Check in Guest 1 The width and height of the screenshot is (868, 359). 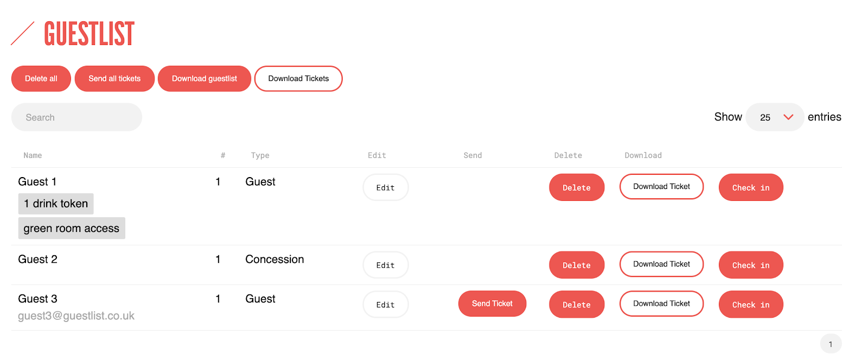(751, 187)
